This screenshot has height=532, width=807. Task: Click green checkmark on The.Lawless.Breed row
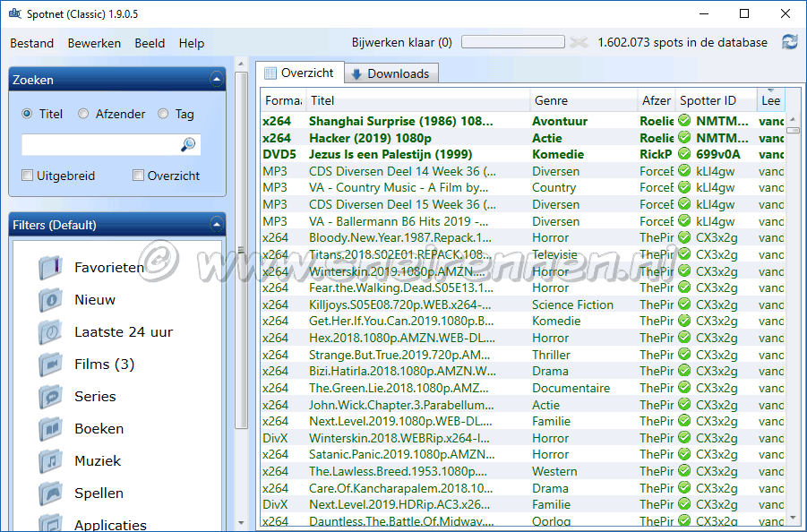click(684, 471)
